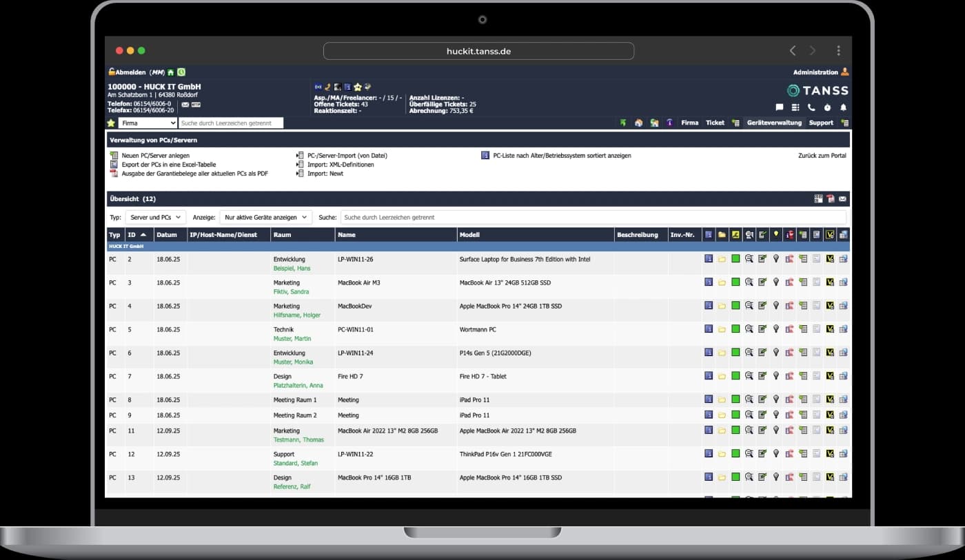Export overview via PDF icon in Übersicht bar

831,199
